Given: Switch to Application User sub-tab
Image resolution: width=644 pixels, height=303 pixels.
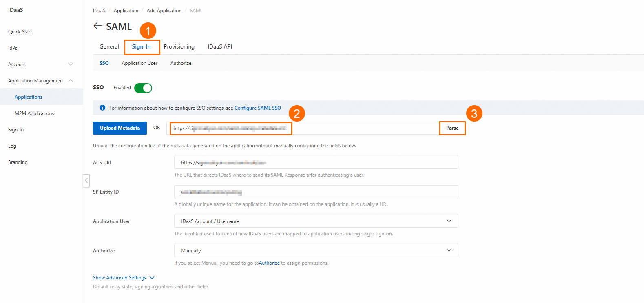Looking at the screenshot, I should click(139, 63).
